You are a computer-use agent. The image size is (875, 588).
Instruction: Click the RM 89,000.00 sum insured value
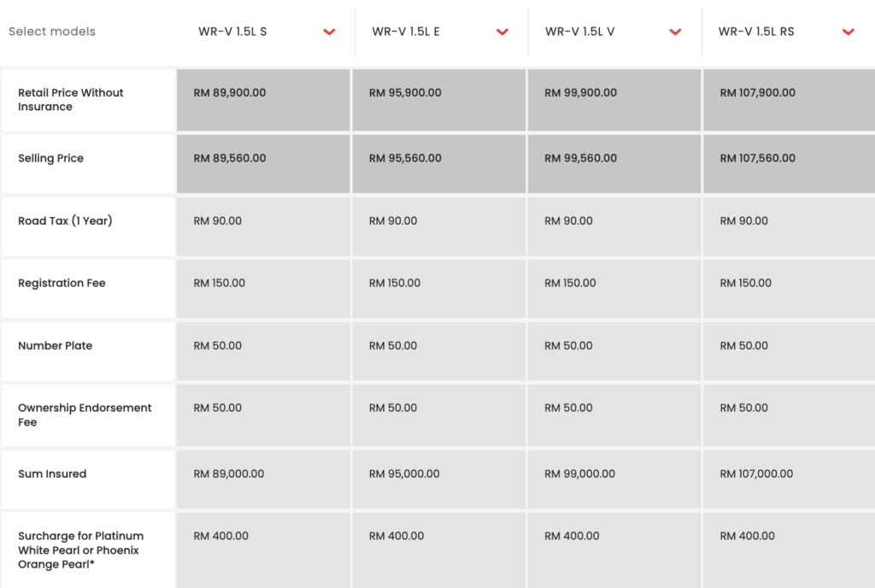pos(229,473)
